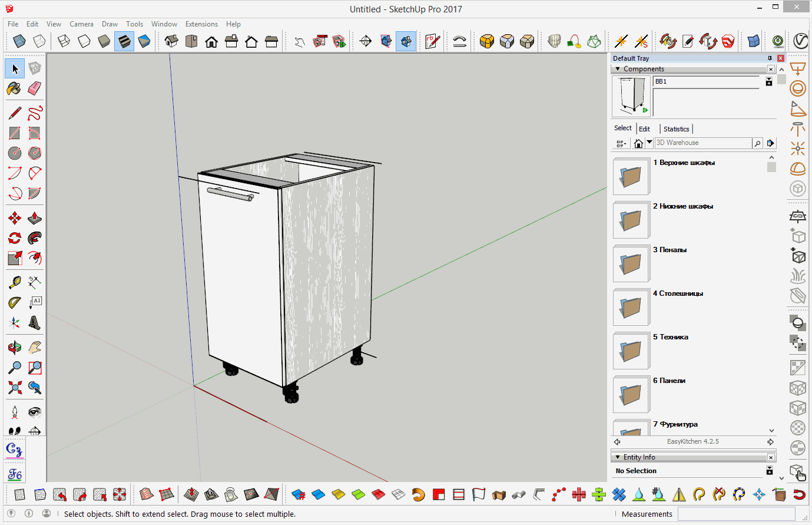The image size is (812, 525).
Task: Pick the Line pencil tool
Action: [15, 113]
